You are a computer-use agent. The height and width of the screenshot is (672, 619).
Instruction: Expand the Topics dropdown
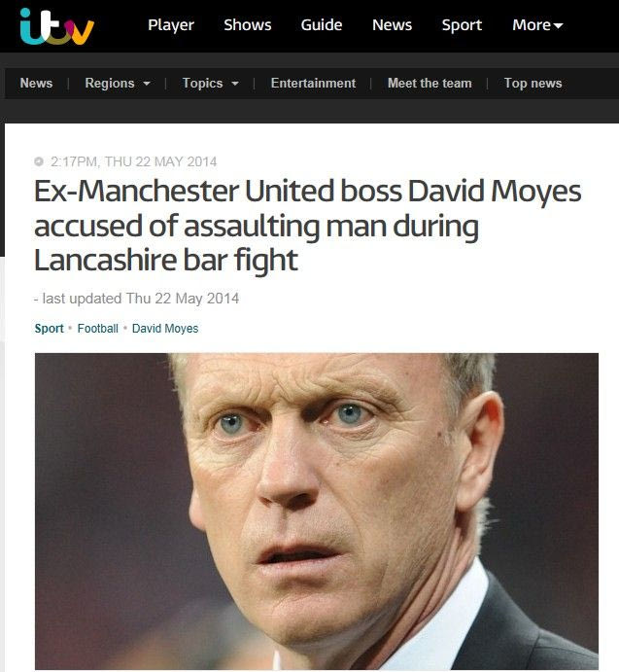point(210,83)
